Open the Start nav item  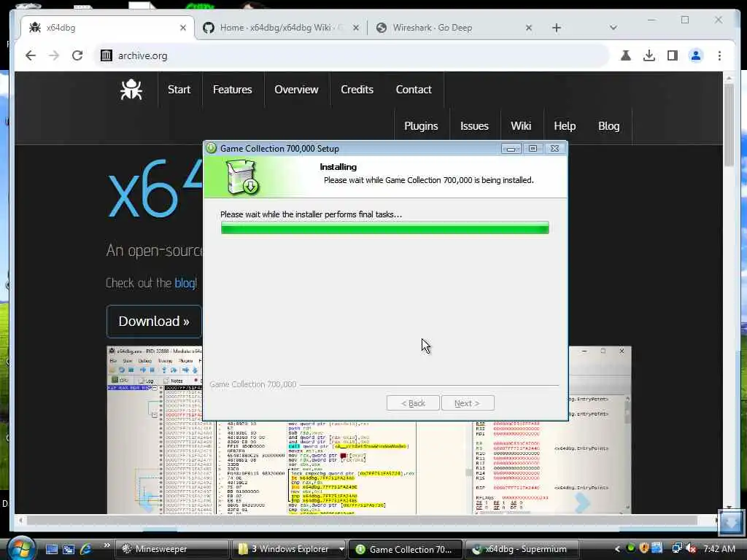[179, 90]
